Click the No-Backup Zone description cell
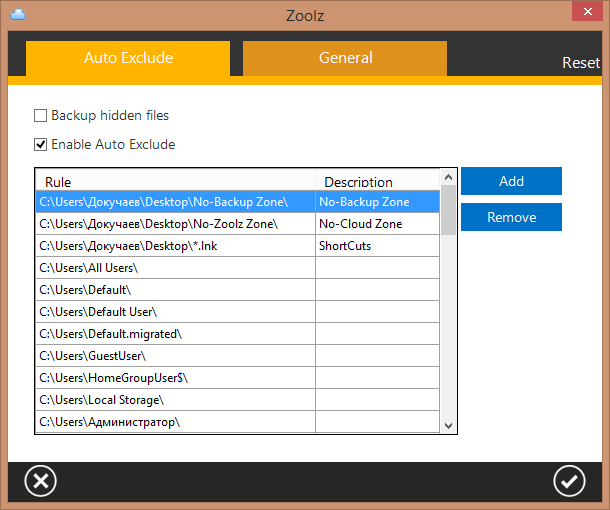 coord(377,202)
